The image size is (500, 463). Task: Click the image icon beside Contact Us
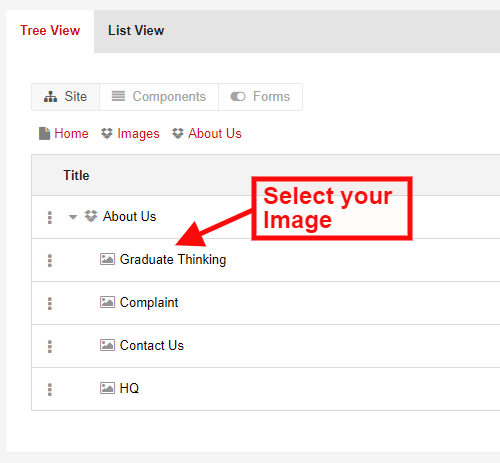[x=107, y=345]
